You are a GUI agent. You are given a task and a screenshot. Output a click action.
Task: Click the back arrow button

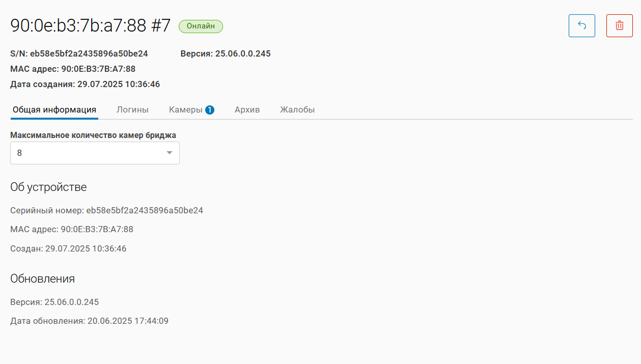[581, 26]
